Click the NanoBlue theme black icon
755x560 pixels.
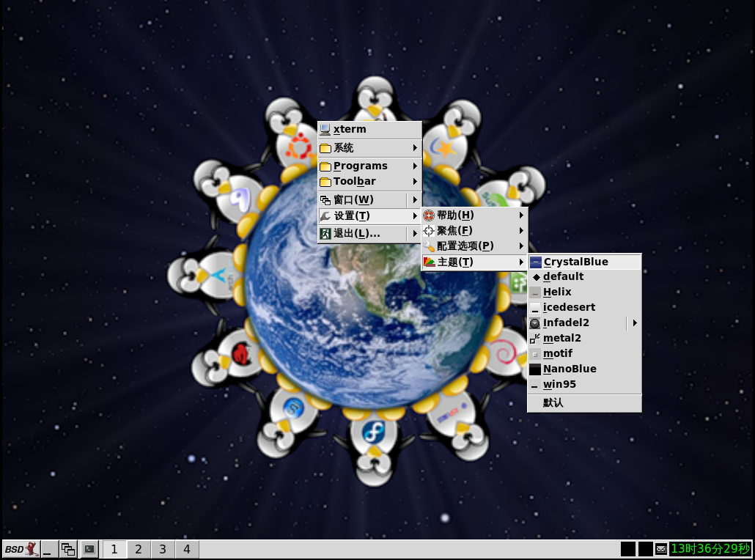(x=535, y=369)
